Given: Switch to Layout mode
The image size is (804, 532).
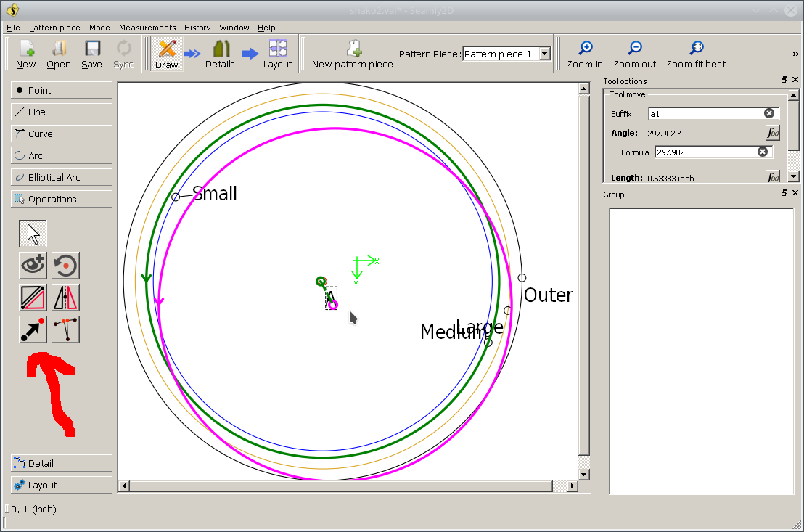Looking at the screenshot, I should (x=277, y=54).
